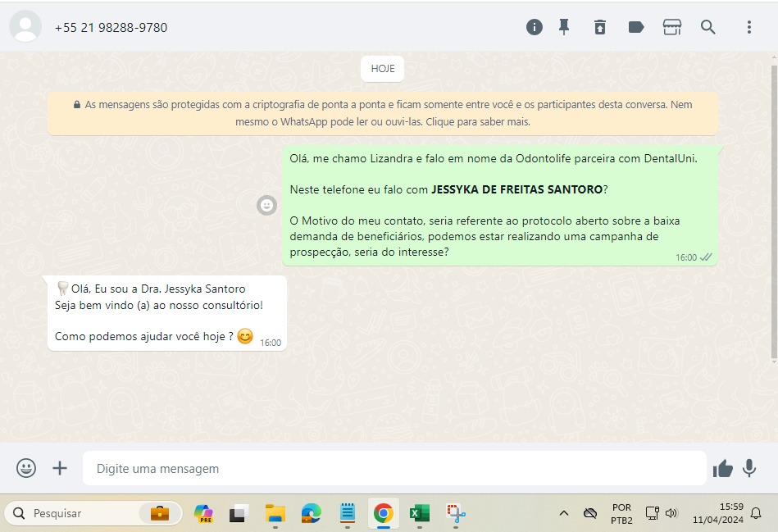Screen dimensions: 778x532
Task: Open notifications bell in taskbar
Action: 756,513
